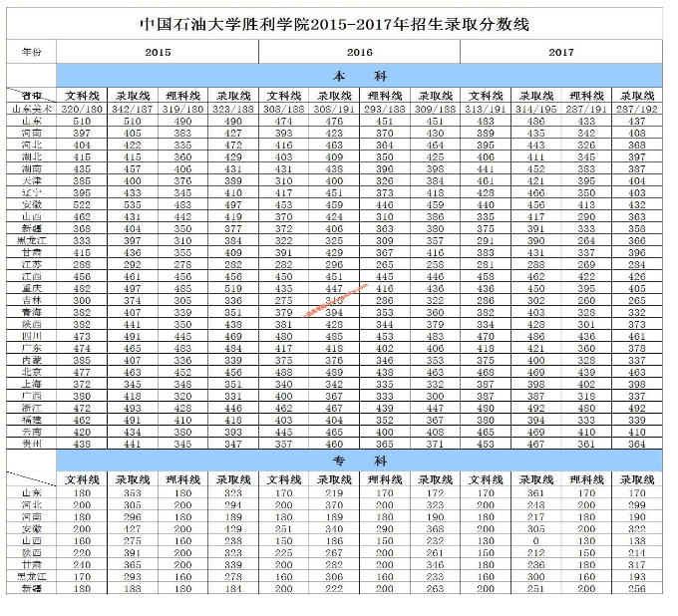Click the 浙江 row label

[31, 408]
